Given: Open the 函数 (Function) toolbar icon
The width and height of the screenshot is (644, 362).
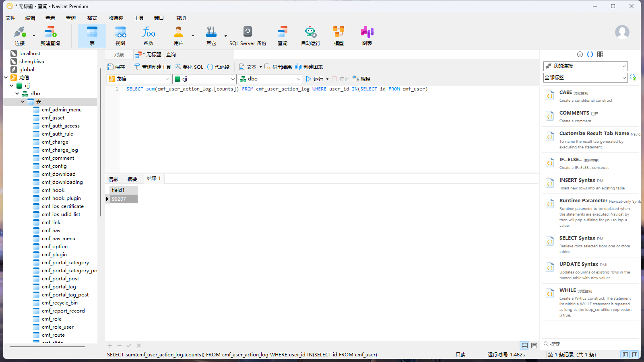Looking at the screenshot, I should pos(149,35).
